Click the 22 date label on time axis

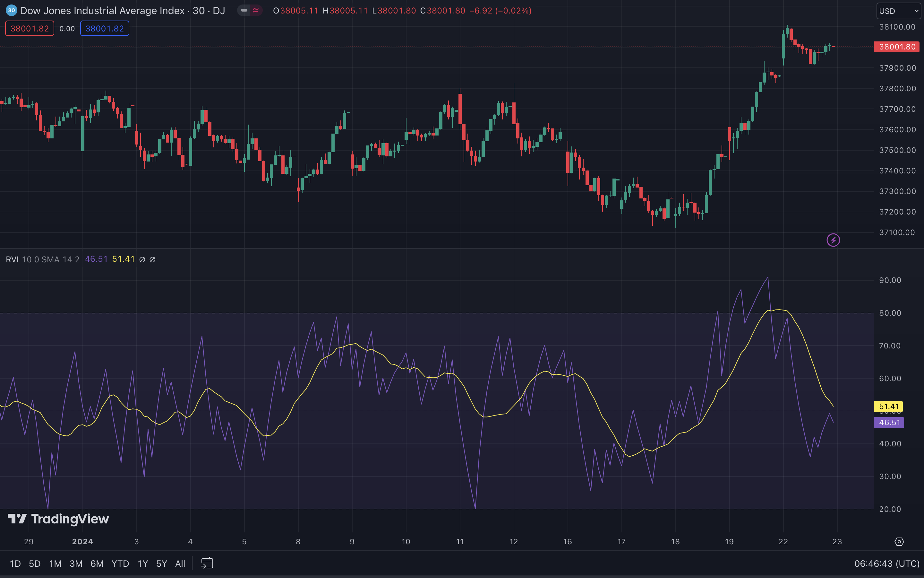pyautogui.click(x=783, y=542)
